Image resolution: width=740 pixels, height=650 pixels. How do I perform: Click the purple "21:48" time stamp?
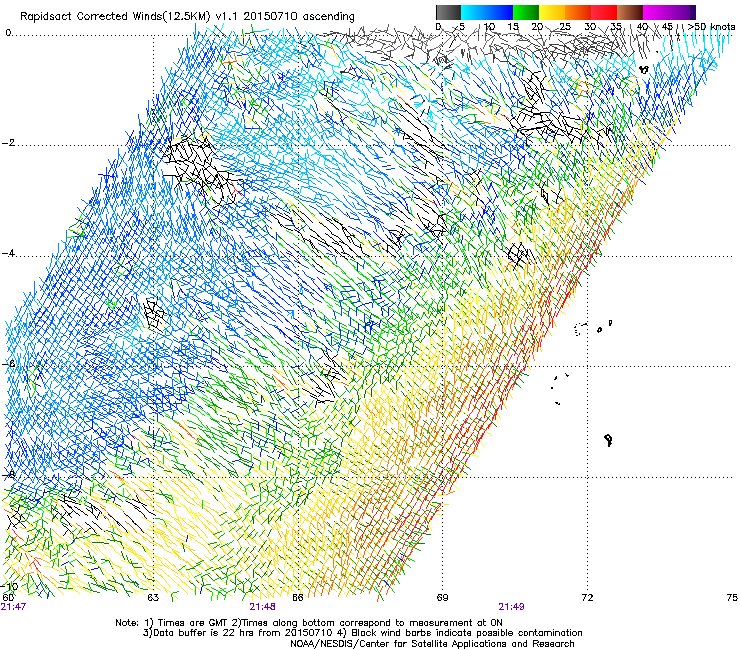pyautogui.click(x=263, y=607)
